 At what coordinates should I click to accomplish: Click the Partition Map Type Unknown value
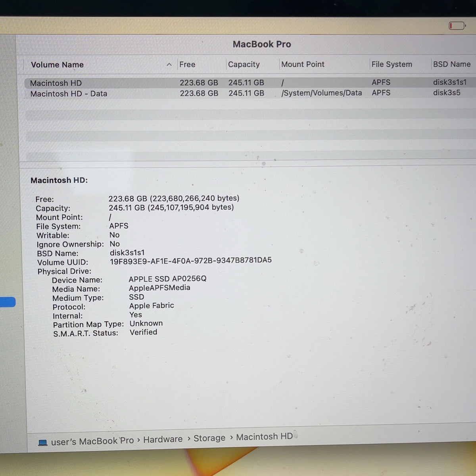coord(146,323)
